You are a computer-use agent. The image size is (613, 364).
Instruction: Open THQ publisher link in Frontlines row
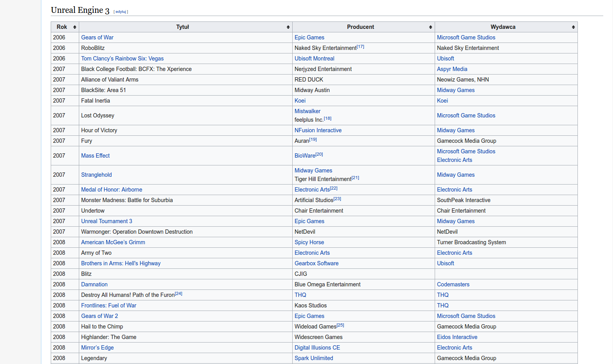443,305
